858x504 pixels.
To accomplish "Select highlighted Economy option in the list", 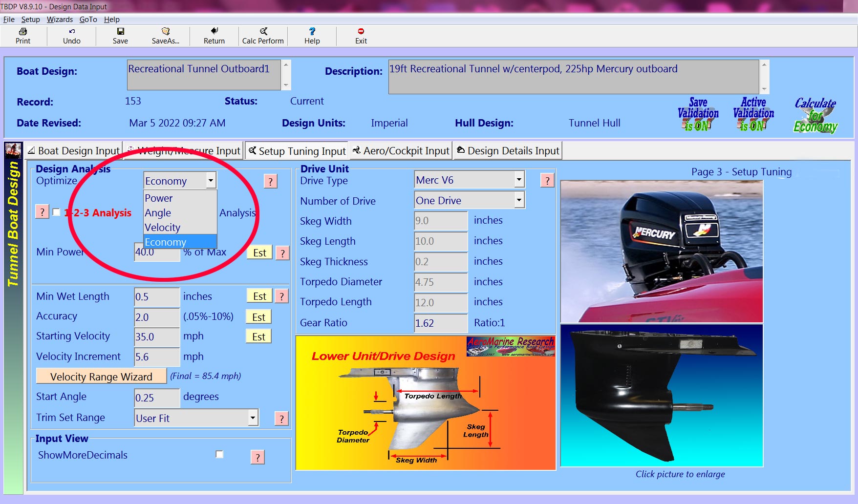I will point(180,242).
